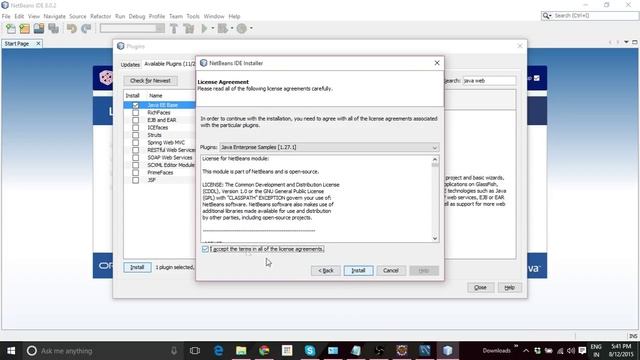Open the editor tab list arrow
The height and width of the screenshot is (360, 640).
pos(626,42)
